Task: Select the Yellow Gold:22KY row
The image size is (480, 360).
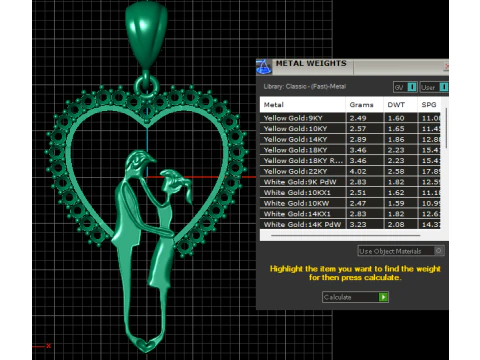Action: (x=350, y=171)
